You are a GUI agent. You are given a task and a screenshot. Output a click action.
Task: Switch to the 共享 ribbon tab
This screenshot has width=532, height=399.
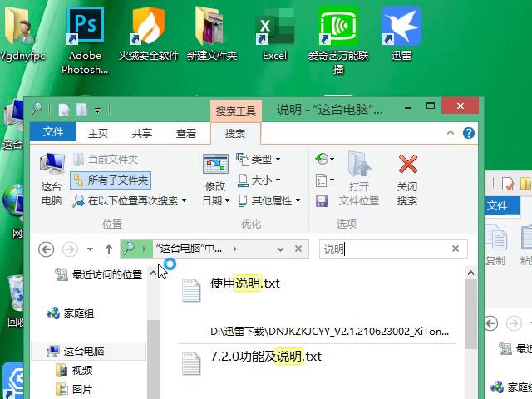[x=142, y=133]
